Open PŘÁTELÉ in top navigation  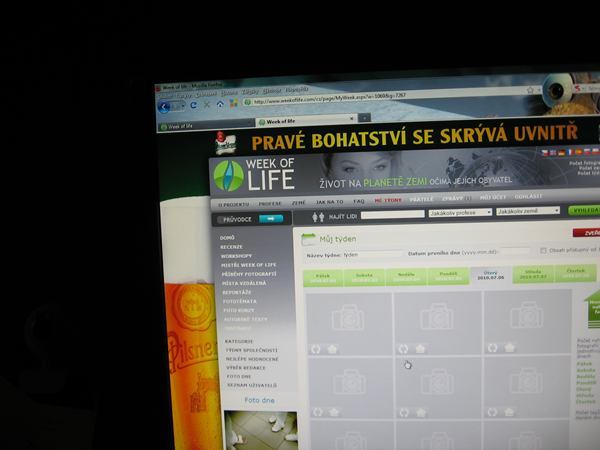pos(421,199)
